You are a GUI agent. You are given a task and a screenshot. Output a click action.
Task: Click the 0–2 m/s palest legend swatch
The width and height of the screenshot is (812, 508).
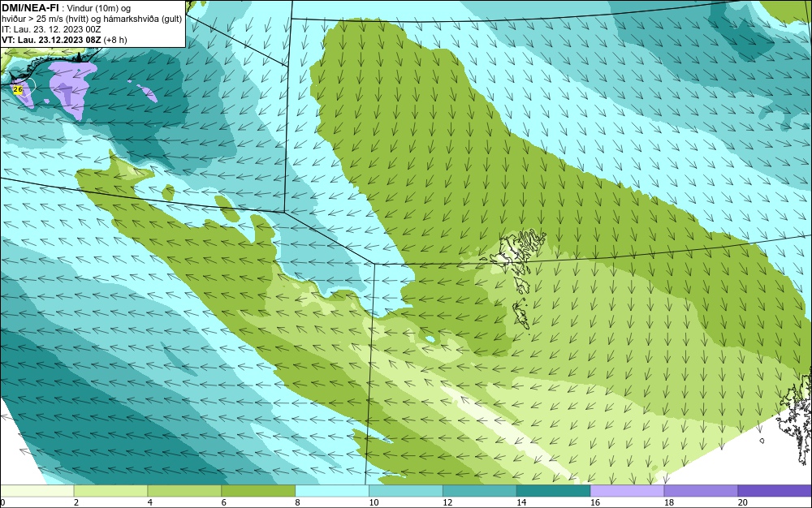(37, 490)
